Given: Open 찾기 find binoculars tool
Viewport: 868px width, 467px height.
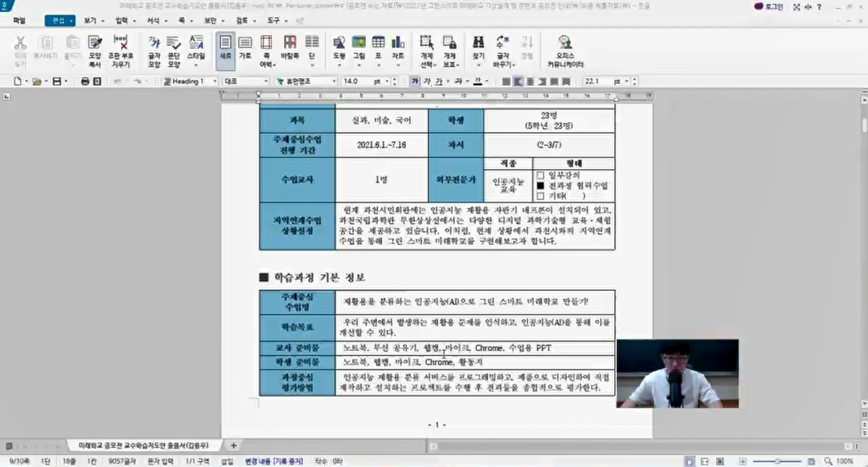Looking at the screenshot, I should (x=478, y=51).
